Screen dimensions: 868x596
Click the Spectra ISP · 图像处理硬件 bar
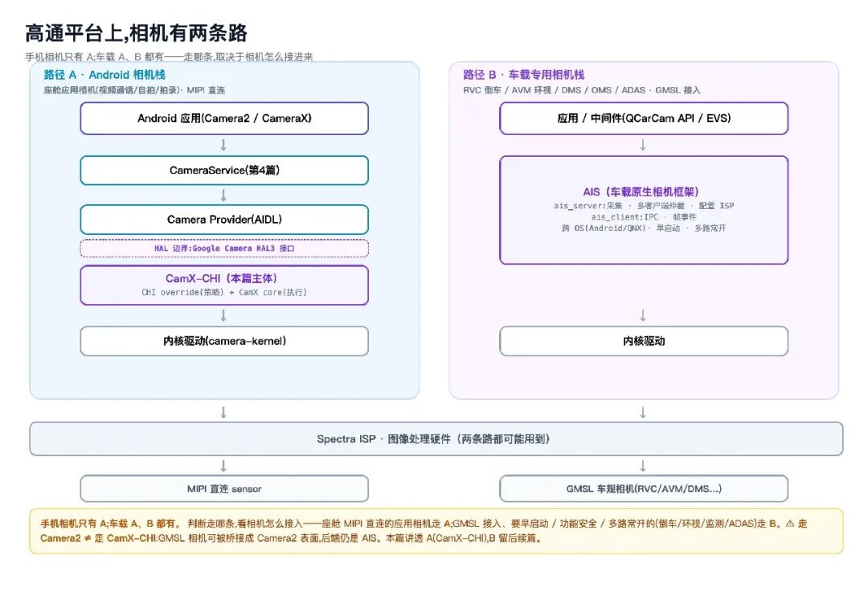click(x=436, y=438)
